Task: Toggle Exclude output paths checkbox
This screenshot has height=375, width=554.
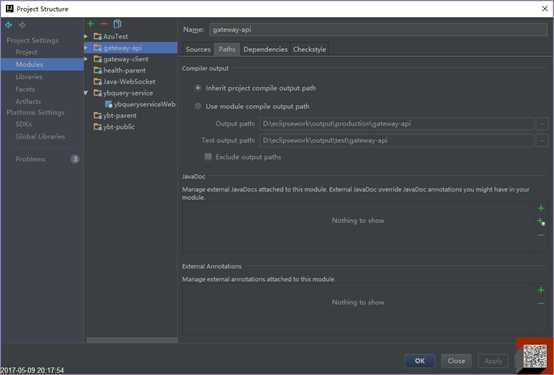Action: point(208,157)
